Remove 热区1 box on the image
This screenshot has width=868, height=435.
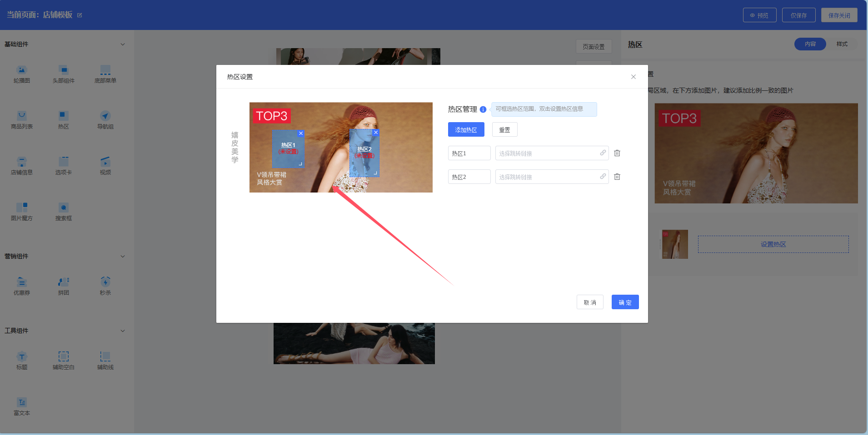pyautogui.click(x=300, y=133)
